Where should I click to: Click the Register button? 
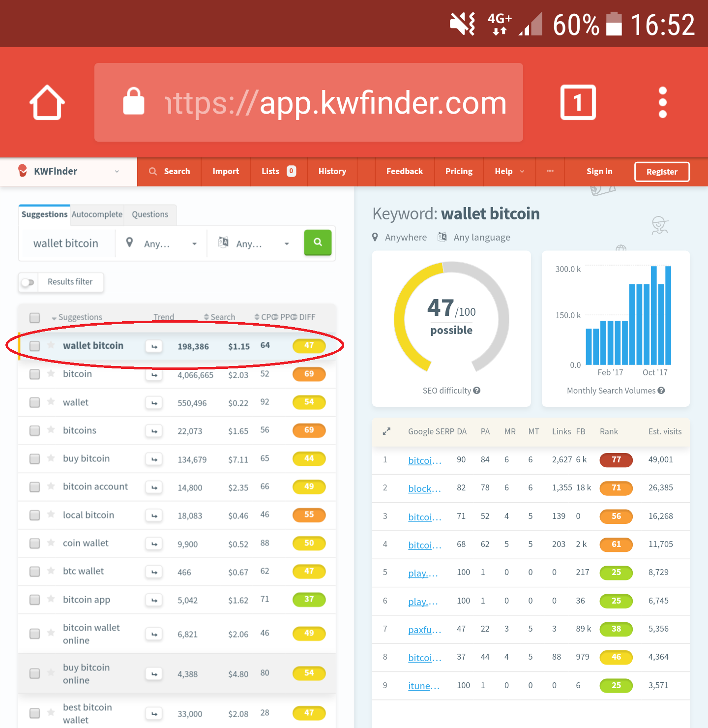[x=662, y=172]
